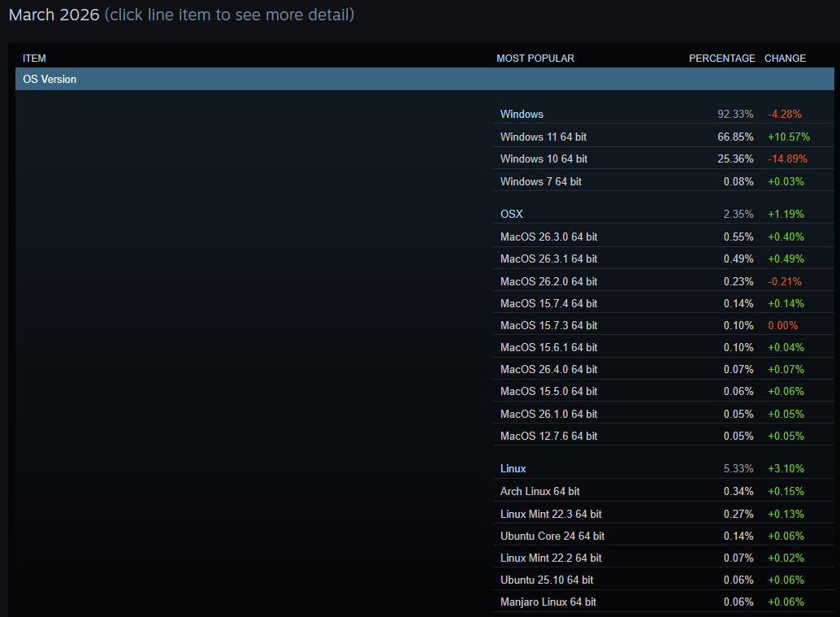Click the +0.40% change value
Screen dimensions: 840x617
(x=786, y=237)
